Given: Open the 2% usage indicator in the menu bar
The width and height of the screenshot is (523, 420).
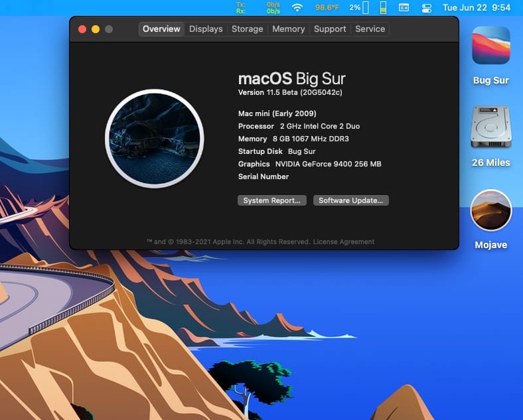Looking at the screenshot, I should click(359, 7).
